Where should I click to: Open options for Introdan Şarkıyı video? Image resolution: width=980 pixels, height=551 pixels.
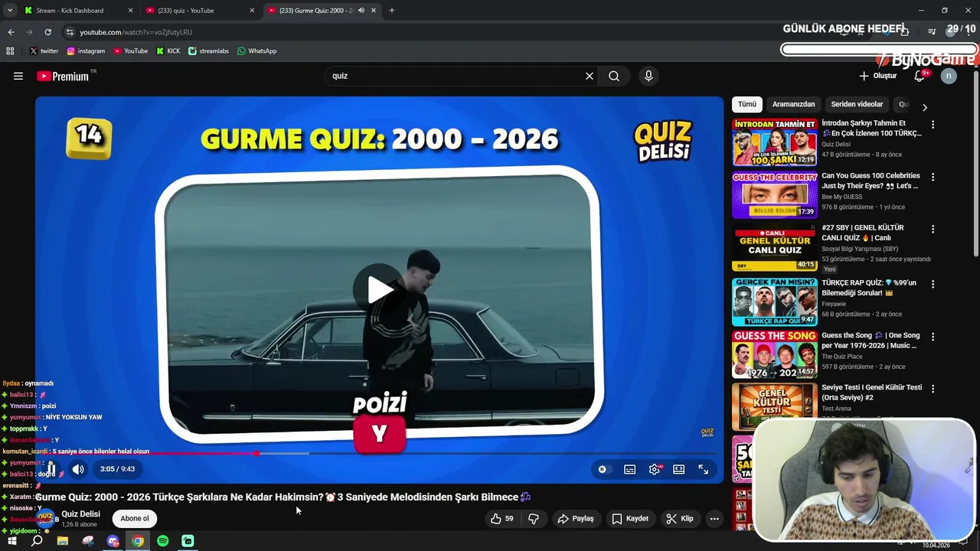[933, 125]
